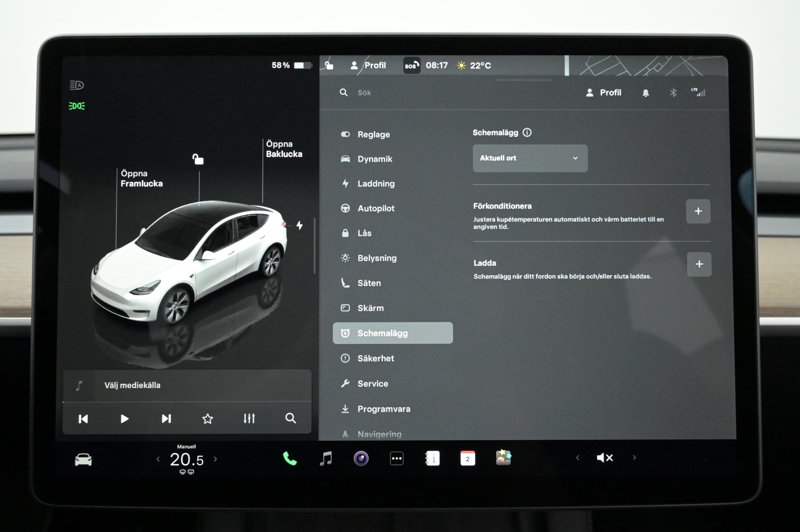
Task: Open Profil in the settings header
Action: click(x=604, y=93)
